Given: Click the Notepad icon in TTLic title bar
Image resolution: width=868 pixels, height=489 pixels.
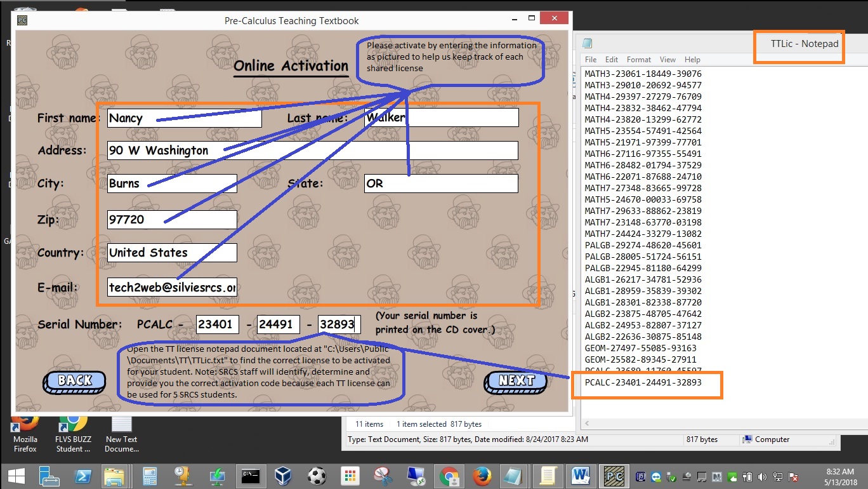Looking at the screenshot, I should pyautogui.click(x=588, y=44).
